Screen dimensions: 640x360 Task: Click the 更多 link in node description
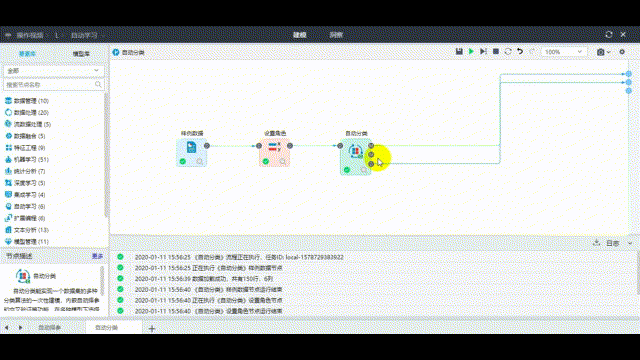(98, 256)
